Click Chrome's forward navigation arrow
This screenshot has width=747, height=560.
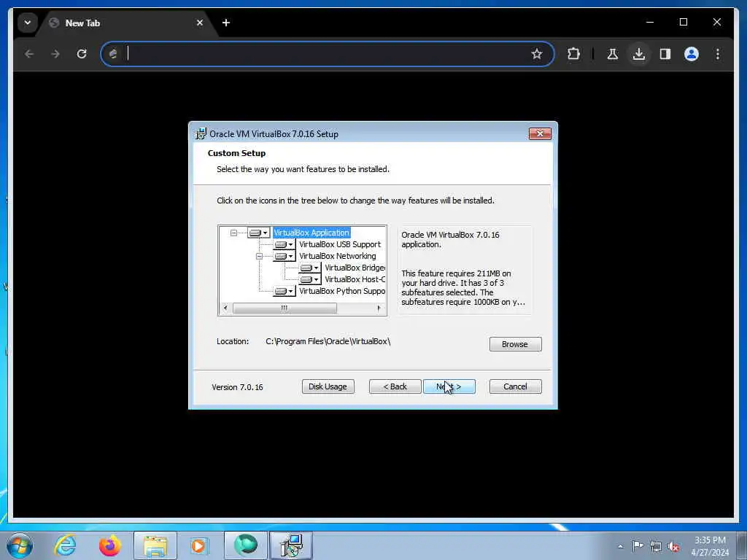pyautogui.click(x=55, y=54)
